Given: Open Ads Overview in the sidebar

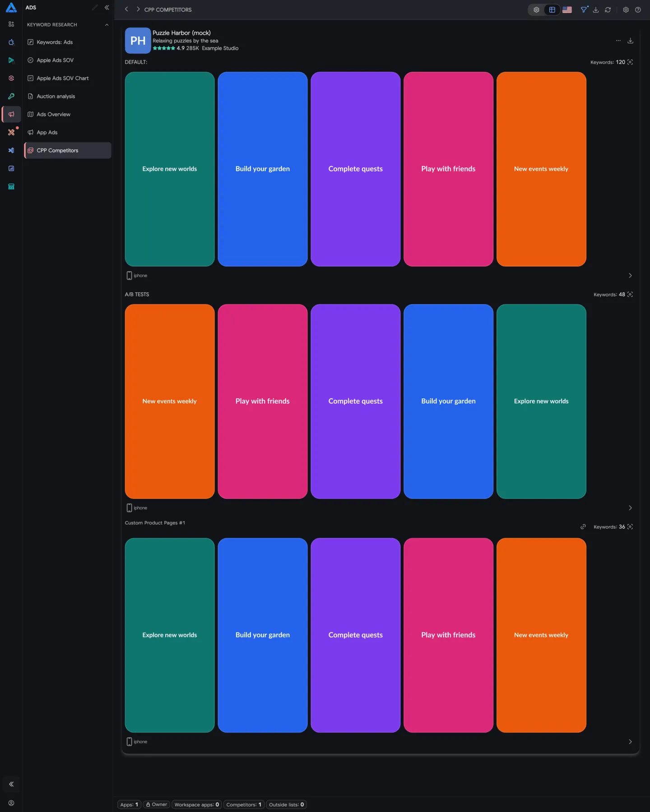Looking at the screenshot, I should click(x=68, y=114).
